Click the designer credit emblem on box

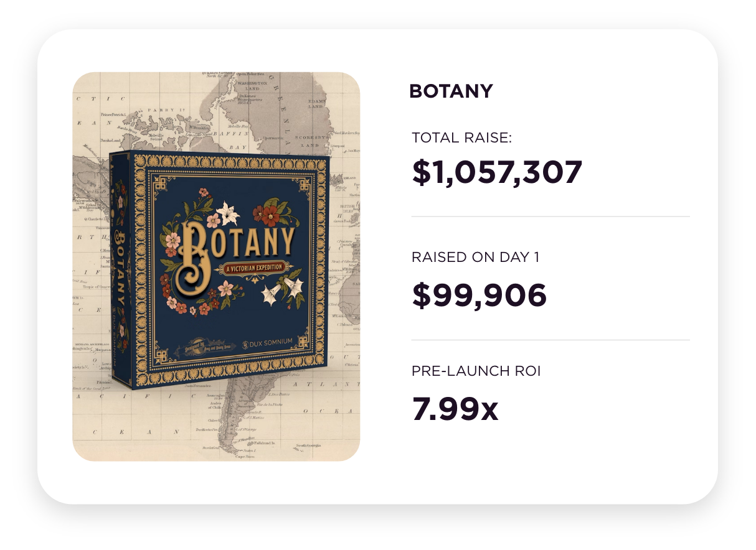[x=209, y=344]
